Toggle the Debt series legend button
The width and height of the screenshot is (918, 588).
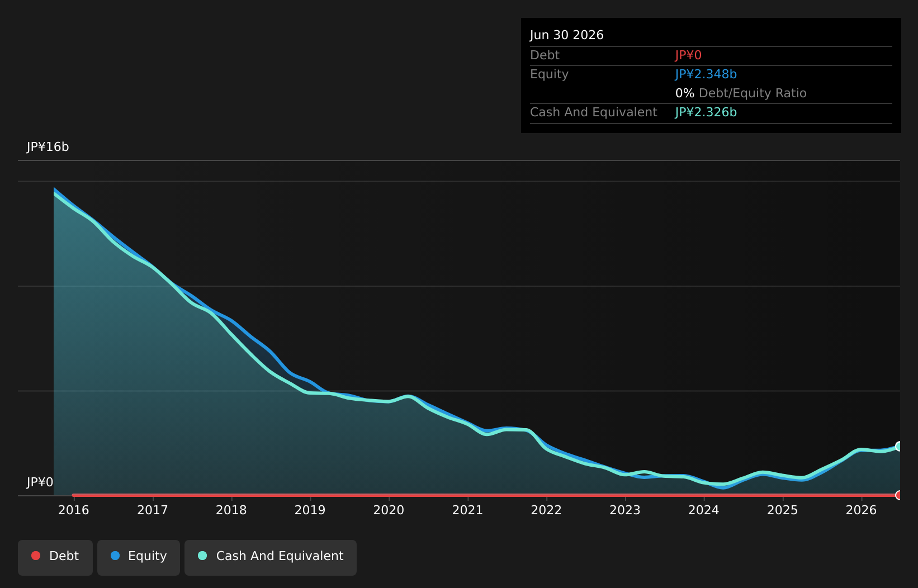coord(55,557)
